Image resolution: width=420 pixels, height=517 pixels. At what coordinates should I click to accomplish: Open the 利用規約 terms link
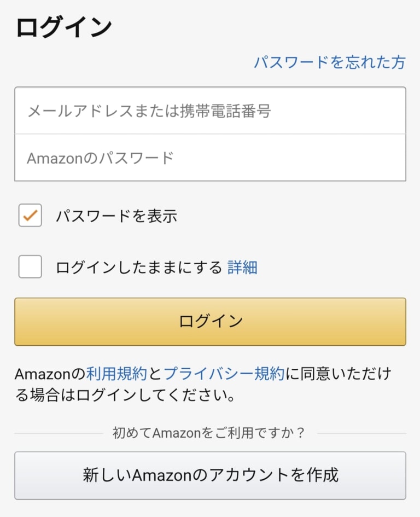coord(115,374)
